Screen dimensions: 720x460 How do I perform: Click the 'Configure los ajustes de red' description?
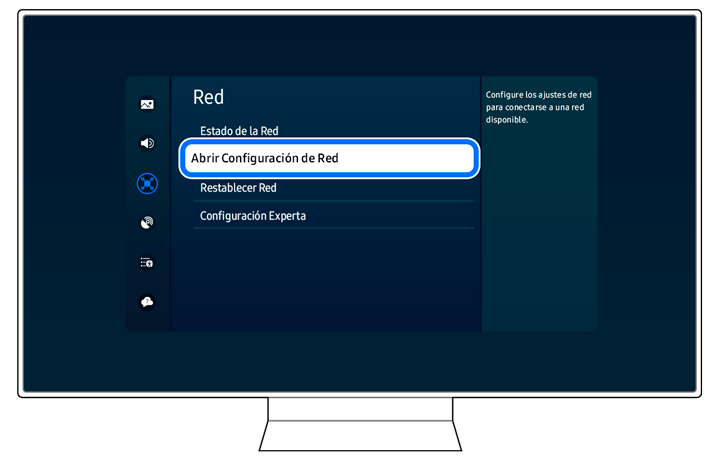click(x=539, y=107)
